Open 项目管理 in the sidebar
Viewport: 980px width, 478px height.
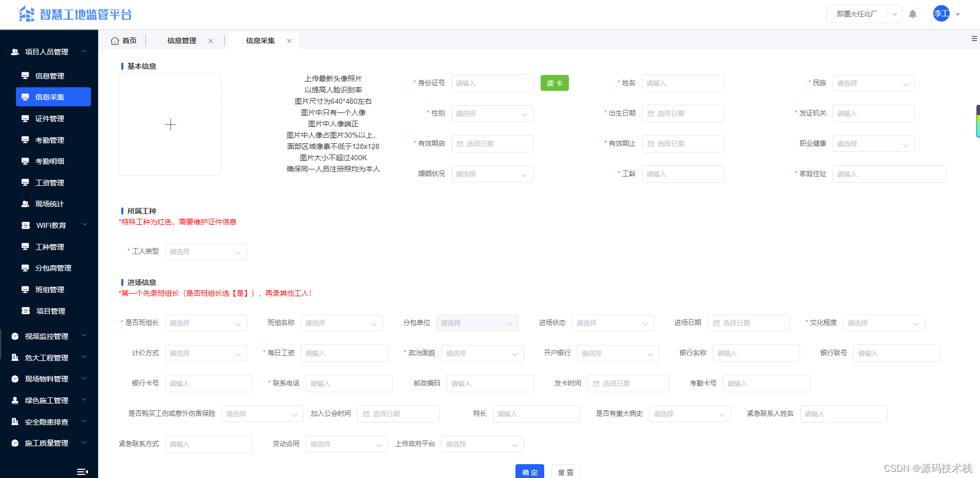pyautogui.click(x=53, y=311)
